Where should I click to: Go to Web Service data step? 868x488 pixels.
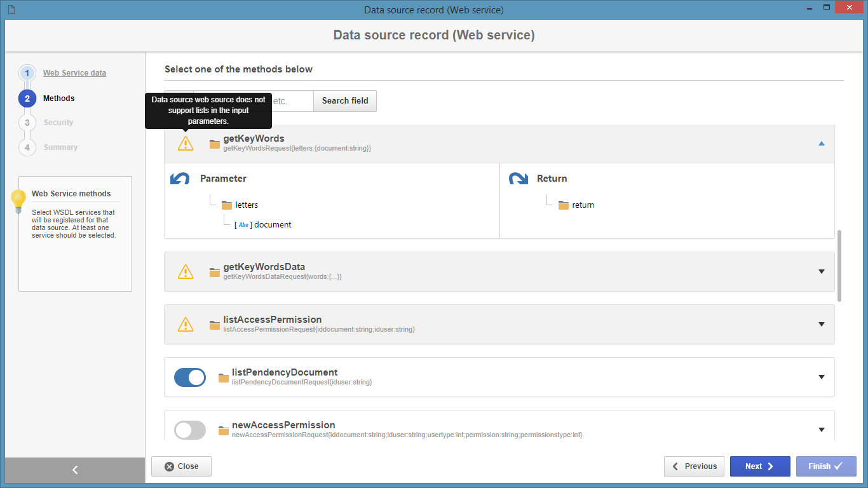pyautogui.click(x=74, y=73)
